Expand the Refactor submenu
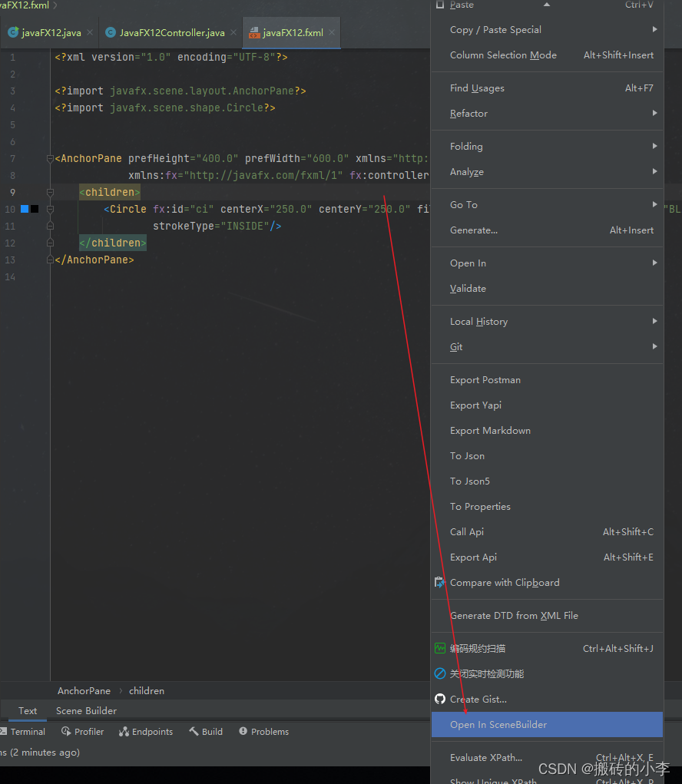This screenshot has width=682, height=784. pyautogui.click(x=468, y=113)
